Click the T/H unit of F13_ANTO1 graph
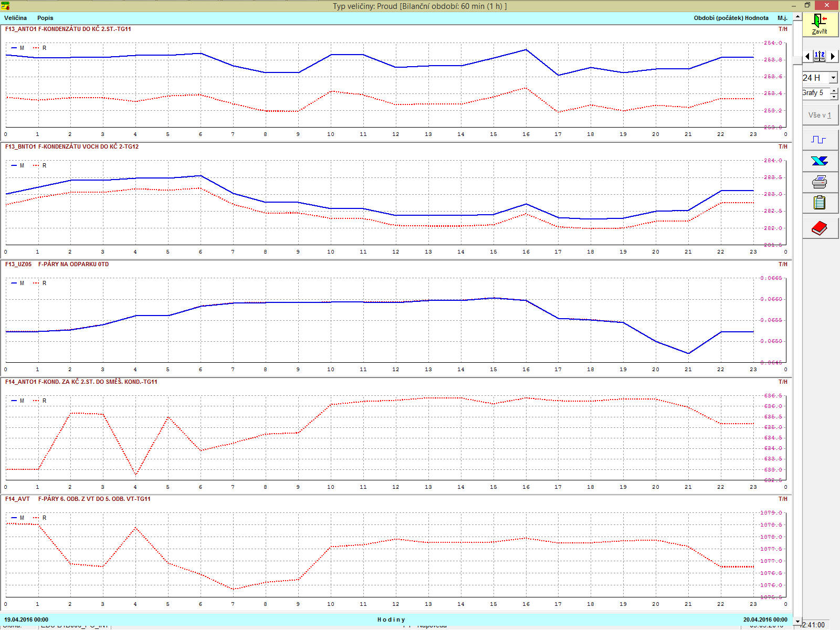840x630 pixels. tap(783, 29)
